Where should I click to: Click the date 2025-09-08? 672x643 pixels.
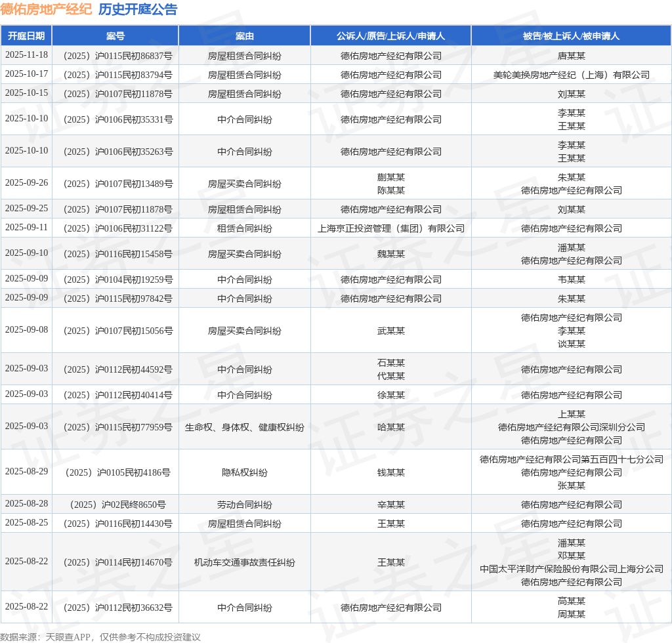tap(26, 330)
